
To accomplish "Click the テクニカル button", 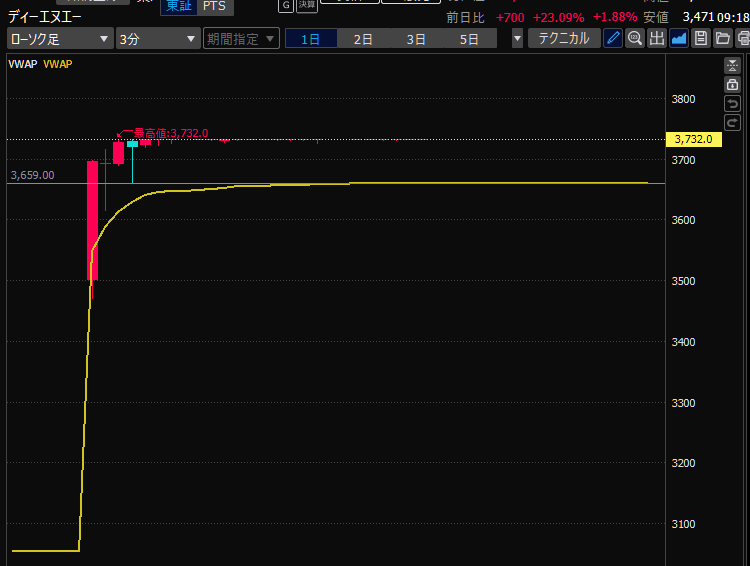I will [x=564, y=39].
